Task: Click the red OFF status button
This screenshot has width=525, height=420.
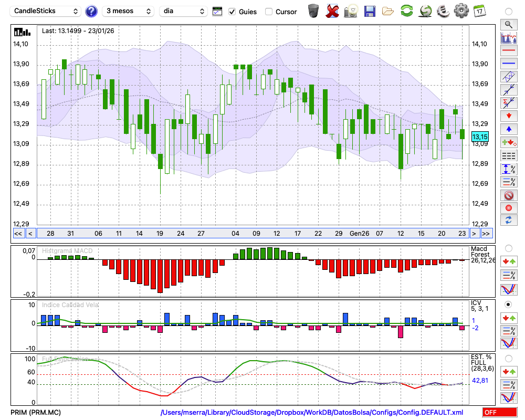Action: [x=499, y=413]
